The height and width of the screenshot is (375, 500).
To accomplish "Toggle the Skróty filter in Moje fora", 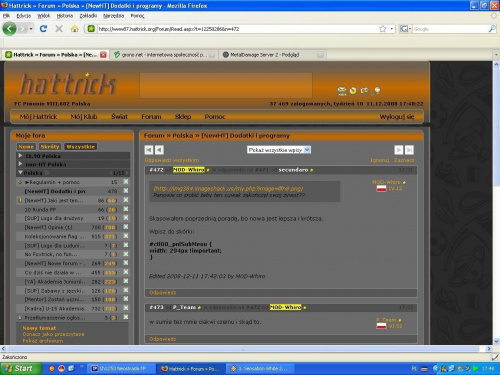I will [x=50, y=147].
